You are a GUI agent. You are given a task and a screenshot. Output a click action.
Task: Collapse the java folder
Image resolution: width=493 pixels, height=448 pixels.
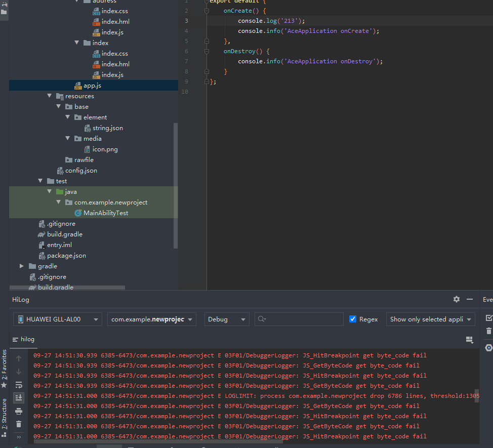coord(50,191)
